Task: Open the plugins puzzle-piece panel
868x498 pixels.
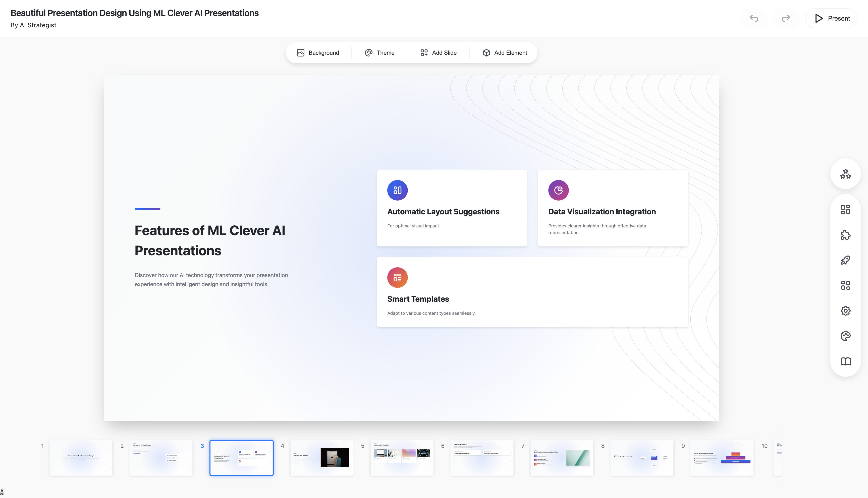Action: click(x=845, y=235)
